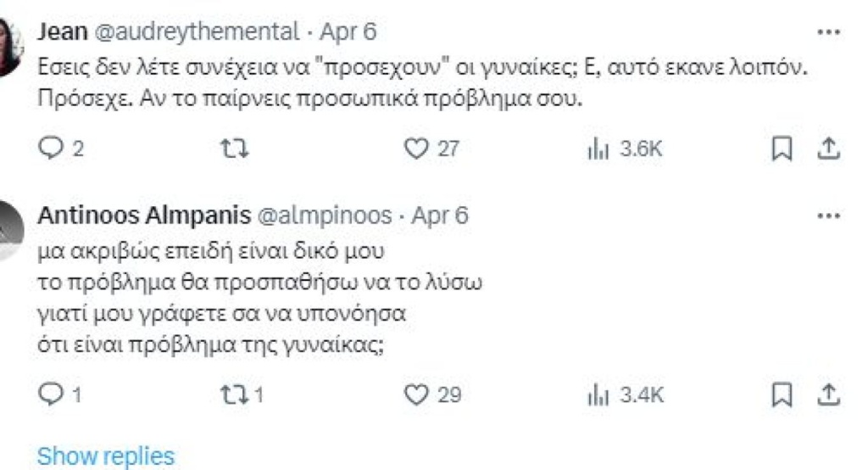
Task: Like Antinoos's tweet with 29 likes
Action: [x=415, y=394]
